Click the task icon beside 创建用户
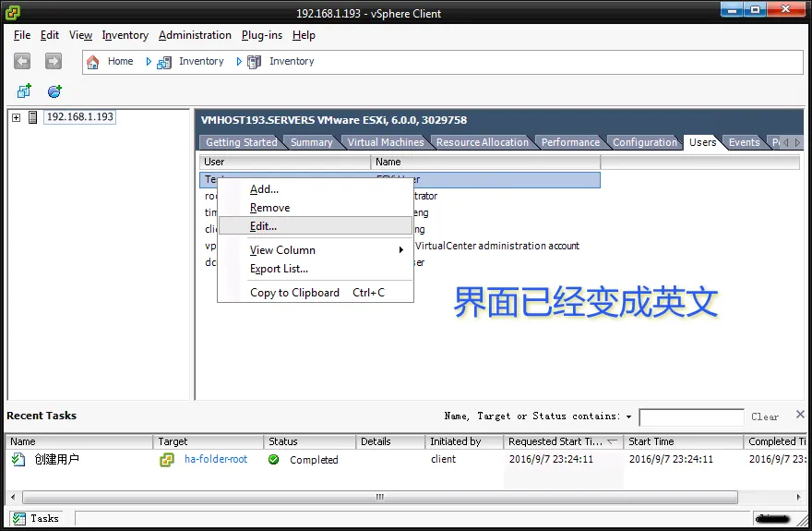This screenshot has height=531, width=812. (x=18, y=460)
